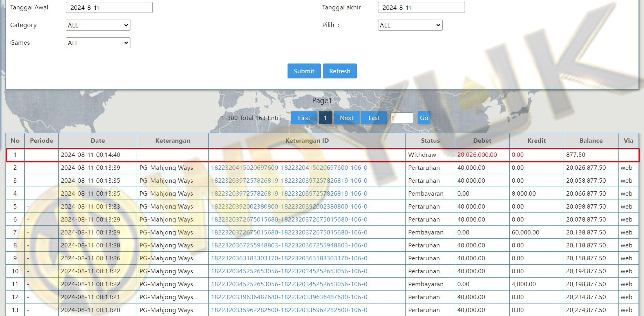Open the Category dropdown

tap(98, 25)
